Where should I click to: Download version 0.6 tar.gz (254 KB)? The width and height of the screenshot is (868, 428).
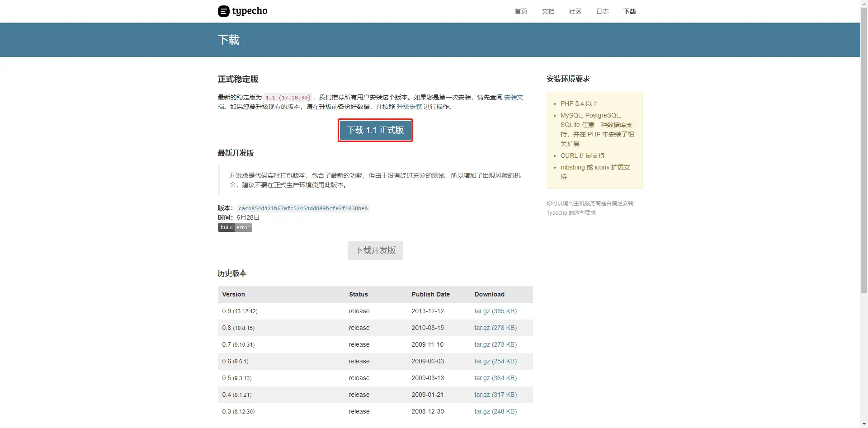[495, 361]
